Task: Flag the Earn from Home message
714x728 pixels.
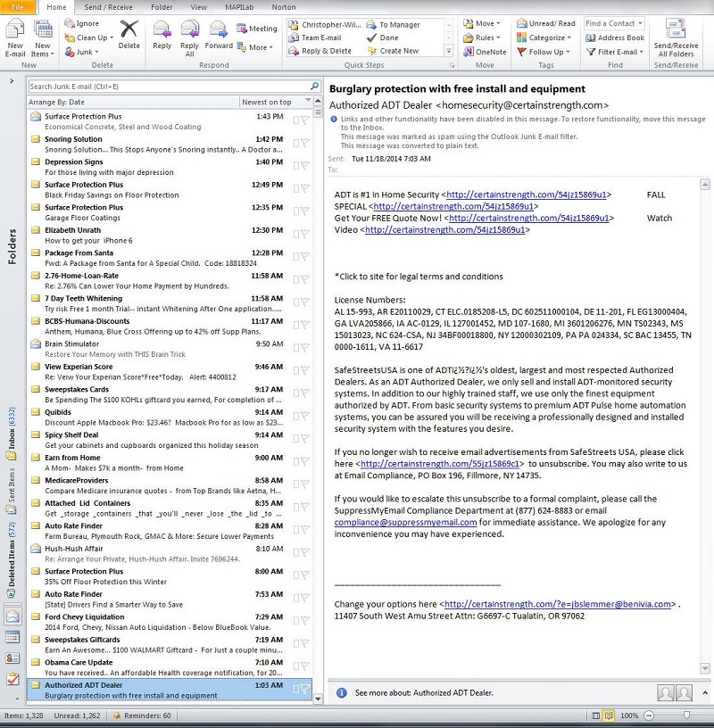Action: coord(304,461)
